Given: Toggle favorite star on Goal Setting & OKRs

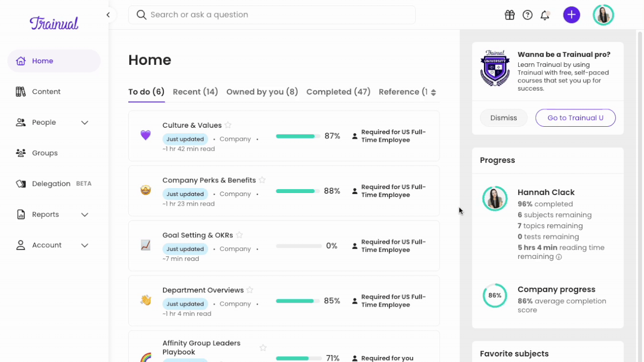Looking at the screenshot, I should pos(239,235).
